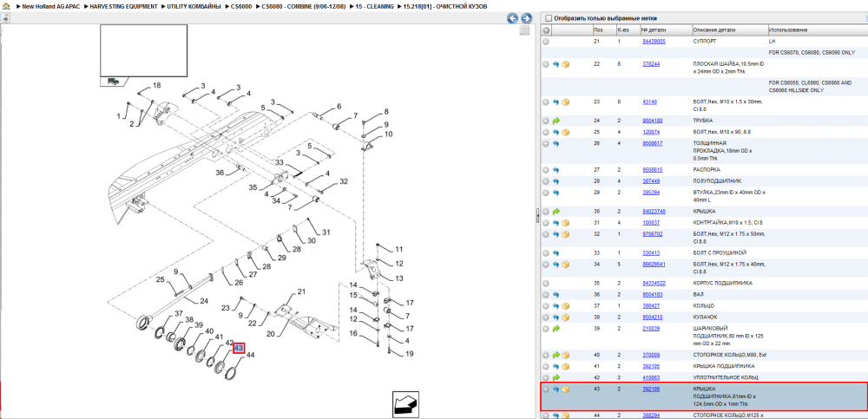This screenshot has width=868, height=419.
Task: Click the vehicle icon under the thumbnail box
Action: click(113, 81)
